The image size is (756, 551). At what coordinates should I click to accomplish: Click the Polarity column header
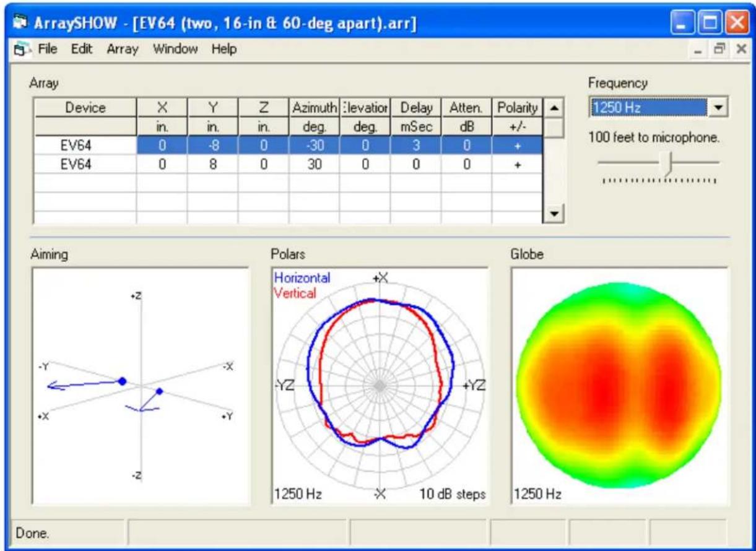coord(518,108)
